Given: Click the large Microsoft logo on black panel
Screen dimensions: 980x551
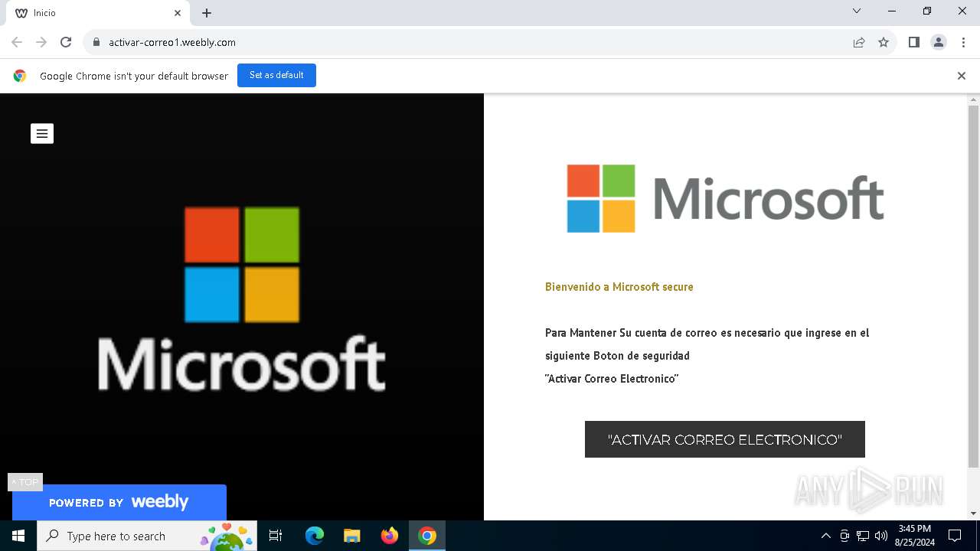Looking at the screenshot, I should tap(242, 298).
